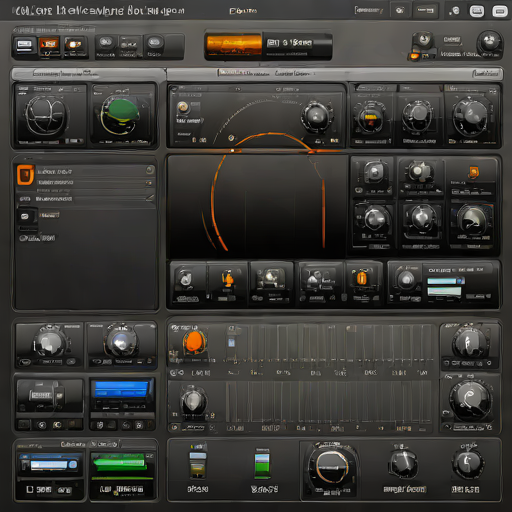Click the white rounded button at top-right corner
The image size is (512, 512).
click(x=500, y=11)
